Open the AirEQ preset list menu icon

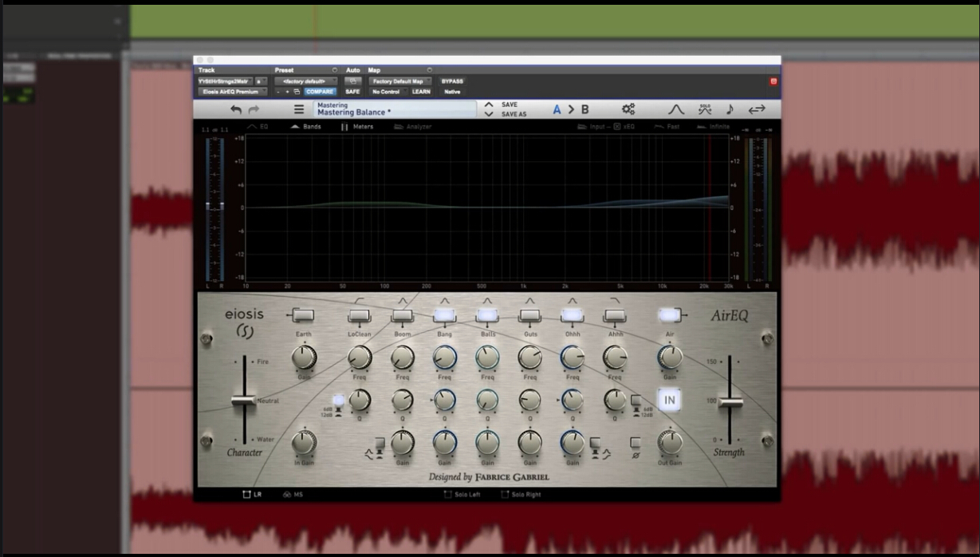[x=299, y=109]
